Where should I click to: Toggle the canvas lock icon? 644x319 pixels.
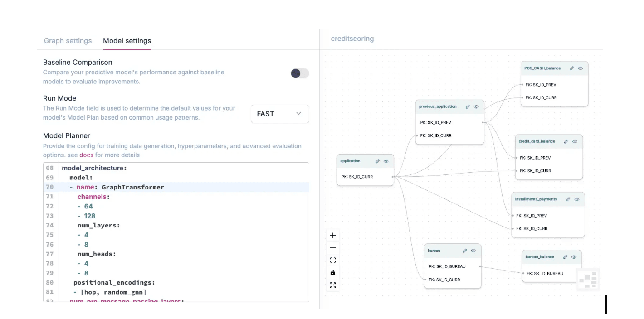[333, 273]
